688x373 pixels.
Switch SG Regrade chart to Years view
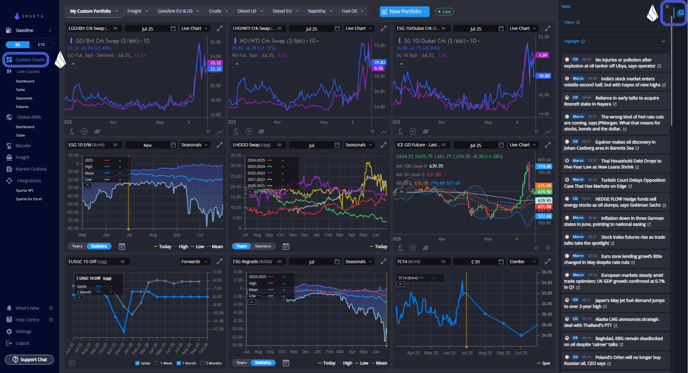click(x=241, y=362)
